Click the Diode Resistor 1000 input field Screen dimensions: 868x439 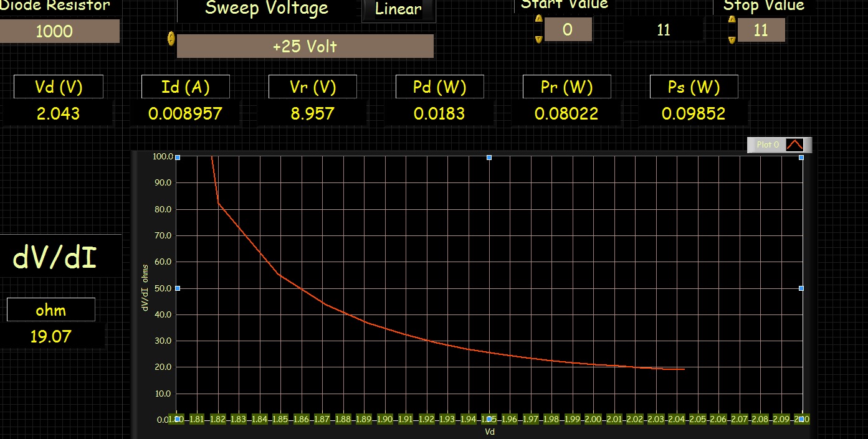click(x=59, y=31)
